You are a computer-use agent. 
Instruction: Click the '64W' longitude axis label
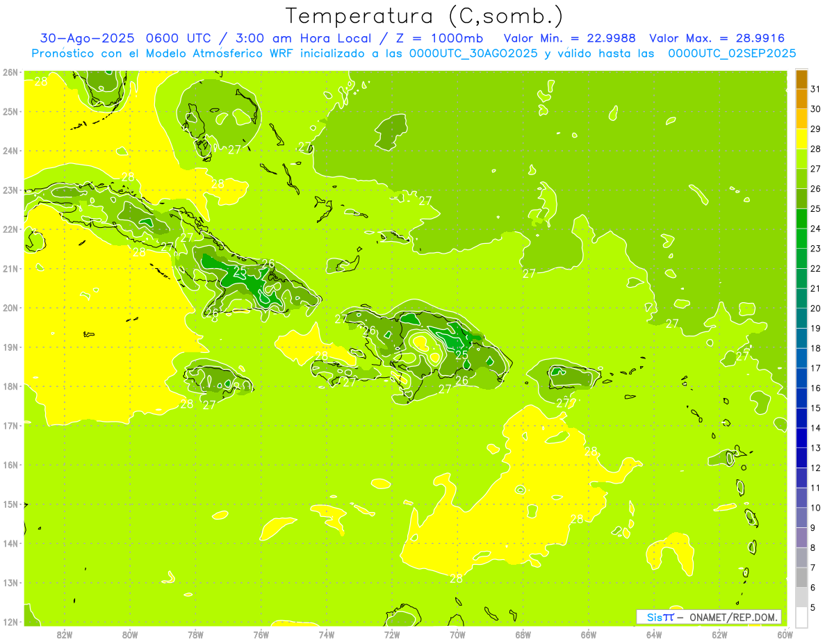[x=654, y=634]
